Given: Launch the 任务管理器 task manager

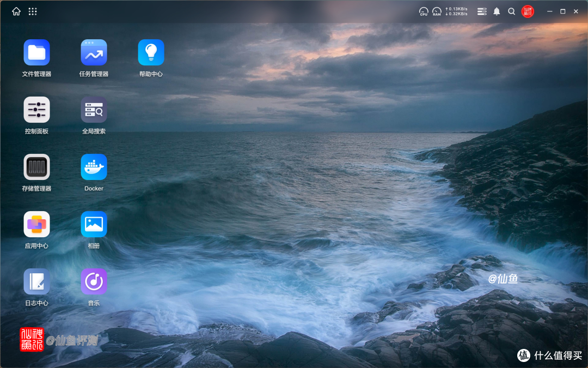Looking at the screenshot, I should (x=94, y=53).
